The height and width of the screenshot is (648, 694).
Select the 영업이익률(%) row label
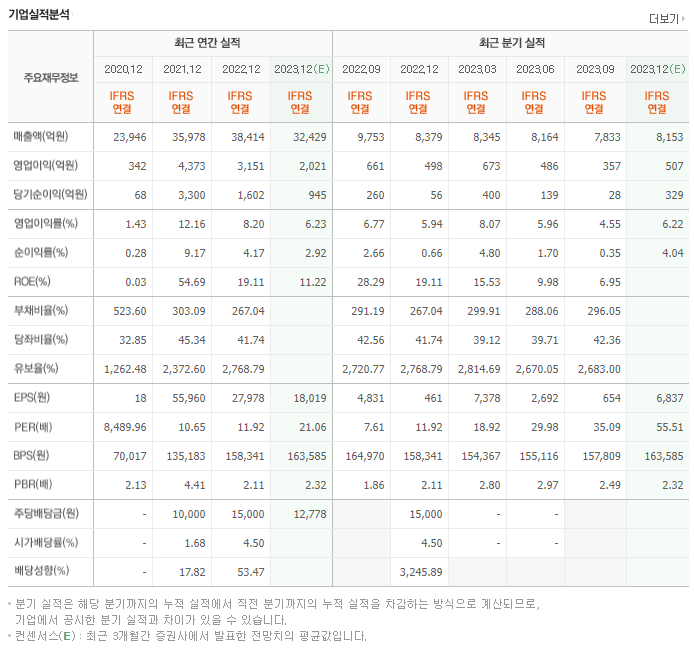(x=45, y=224)
